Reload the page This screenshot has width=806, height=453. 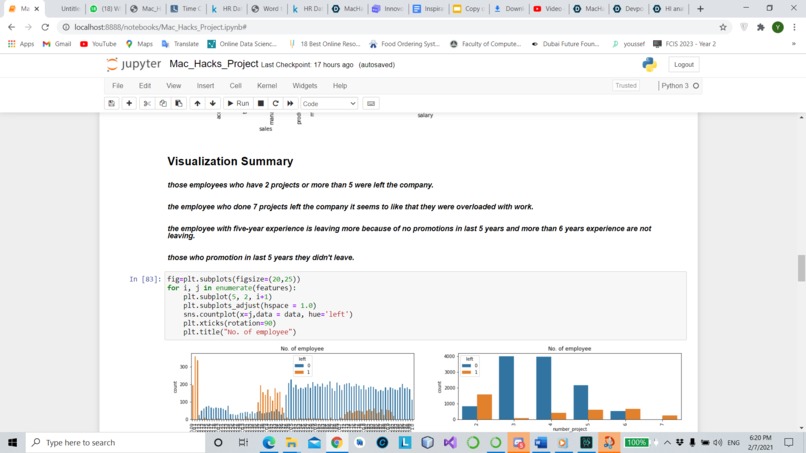(x=45, y=27)
